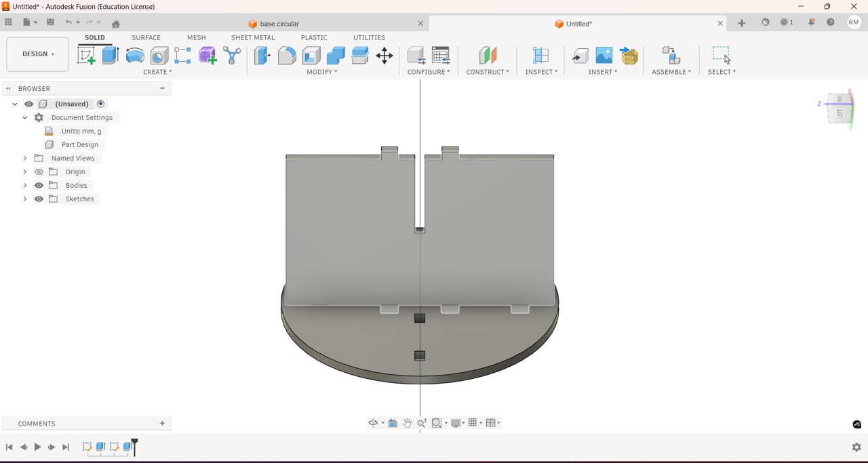Click the Insert McMaster-Carr component icon
Image resolution: width=868 pixels, height=463 pixels.
pyautogui.click(x=629, y=56)
